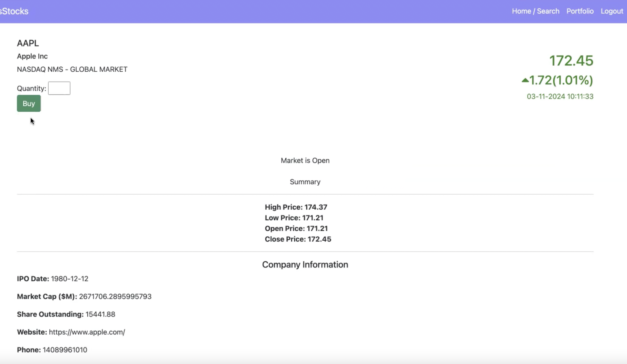Click the Summary section heading
Viewport: 627px width, 364px height.
coord(305,182)
